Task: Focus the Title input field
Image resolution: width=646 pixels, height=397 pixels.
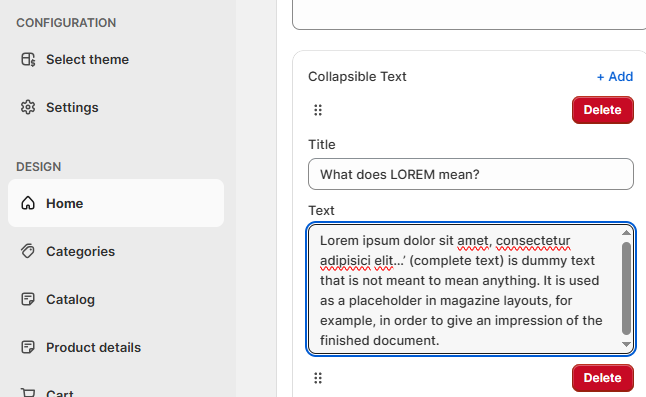Action: [471, 174]
